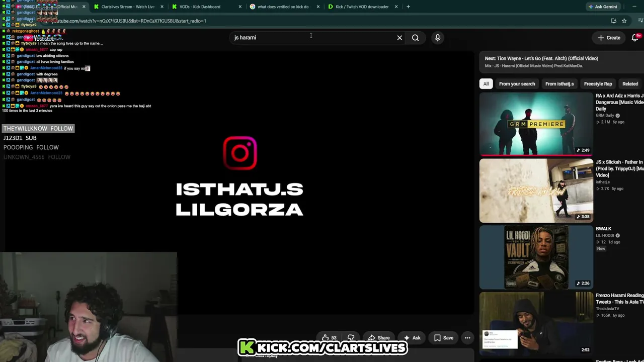Select the 'From isthatj.s' chip
Screen dimensions: 644x362
[x=559, y=84]
